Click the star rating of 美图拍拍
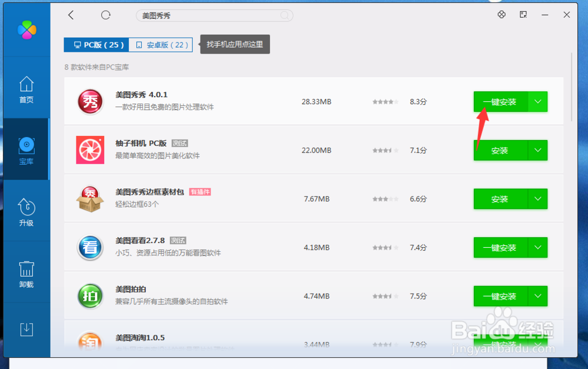This screenshot has width=588, height=369. point(385,296)
